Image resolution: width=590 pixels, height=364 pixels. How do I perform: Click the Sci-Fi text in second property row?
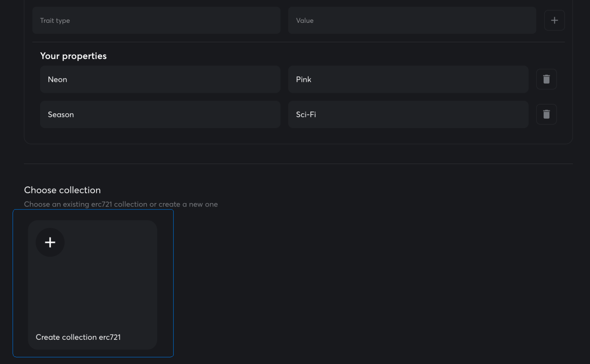(306, 115)
